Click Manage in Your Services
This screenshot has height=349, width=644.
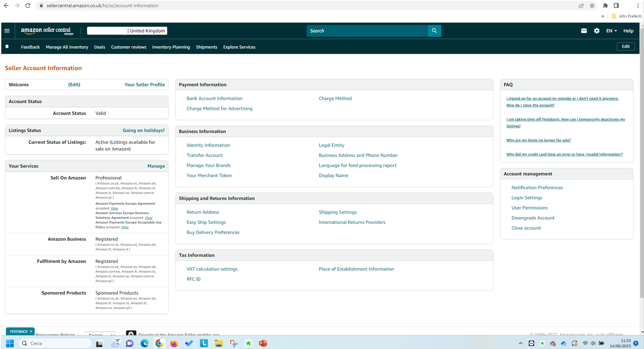tap(156, 166)
